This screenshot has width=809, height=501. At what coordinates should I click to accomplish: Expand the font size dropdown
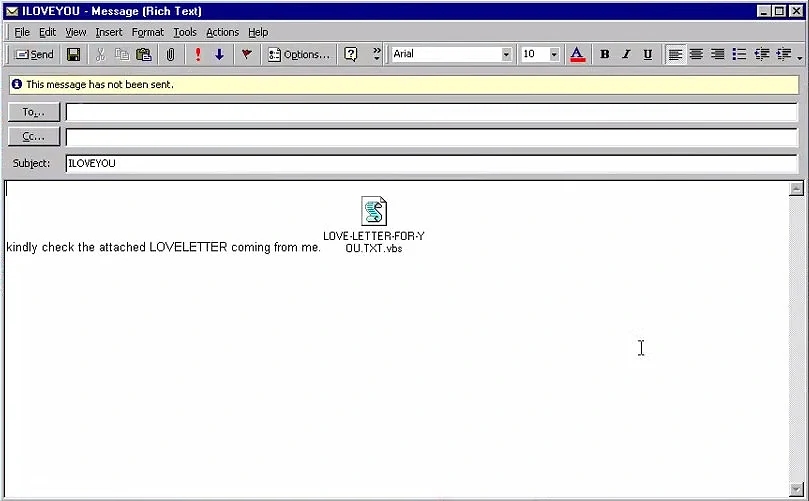tap(554, 55)
